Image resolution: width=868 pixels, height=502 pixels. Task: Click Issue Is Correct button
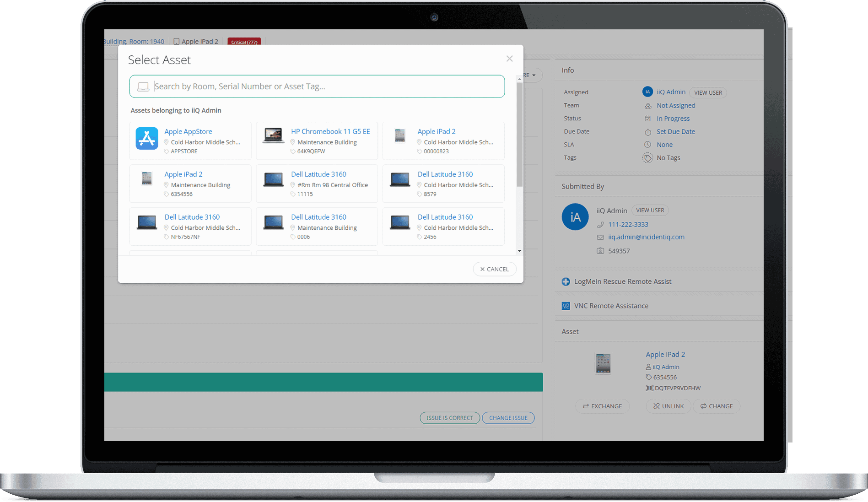click(x=450, y=418)
